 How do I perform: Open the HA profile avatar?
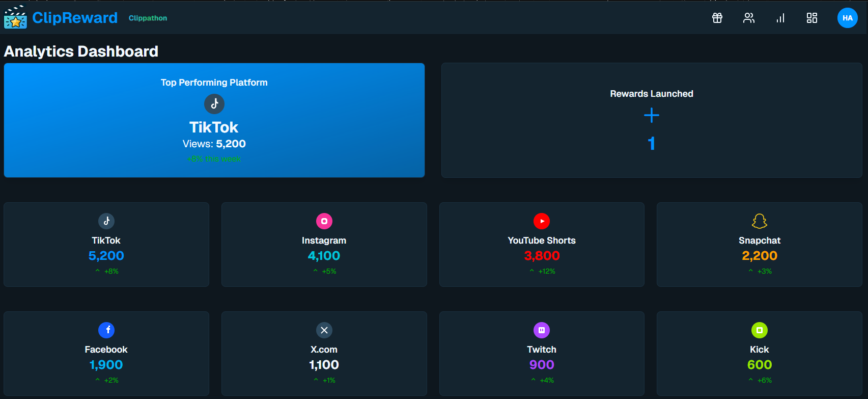[x=848, y=18]
